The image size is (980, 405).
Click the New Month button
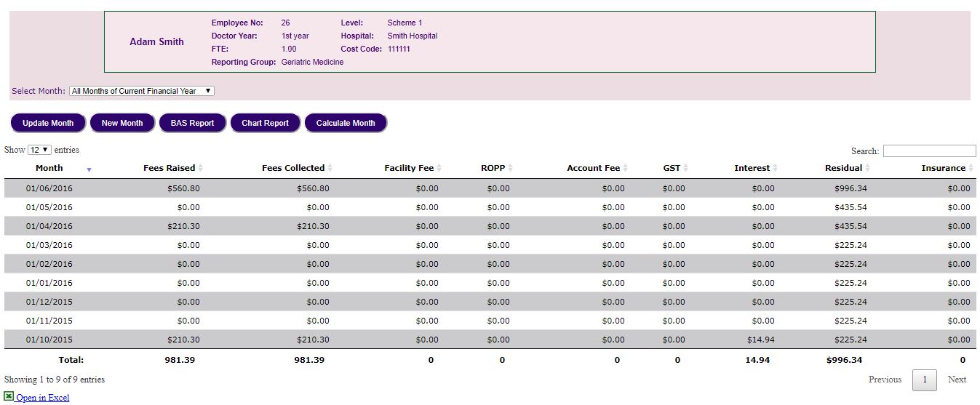click(x=122, y=123)
